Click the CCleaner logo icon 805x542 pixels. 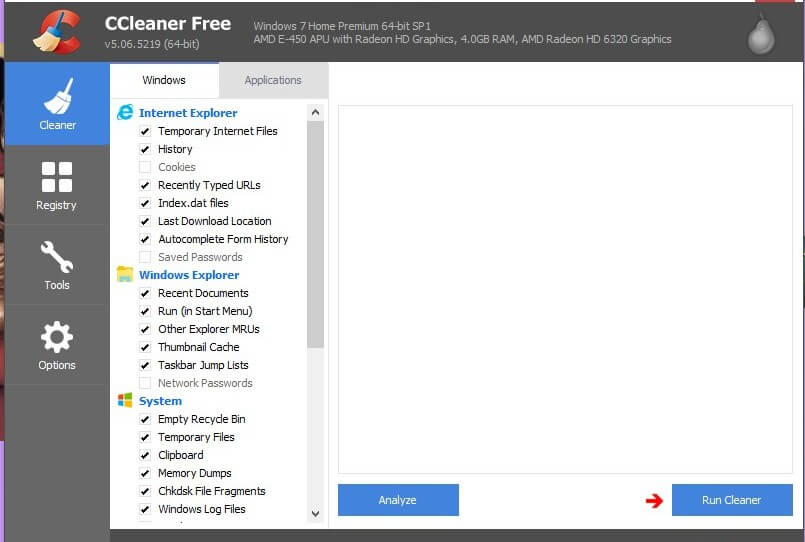[x=57, y=32]
